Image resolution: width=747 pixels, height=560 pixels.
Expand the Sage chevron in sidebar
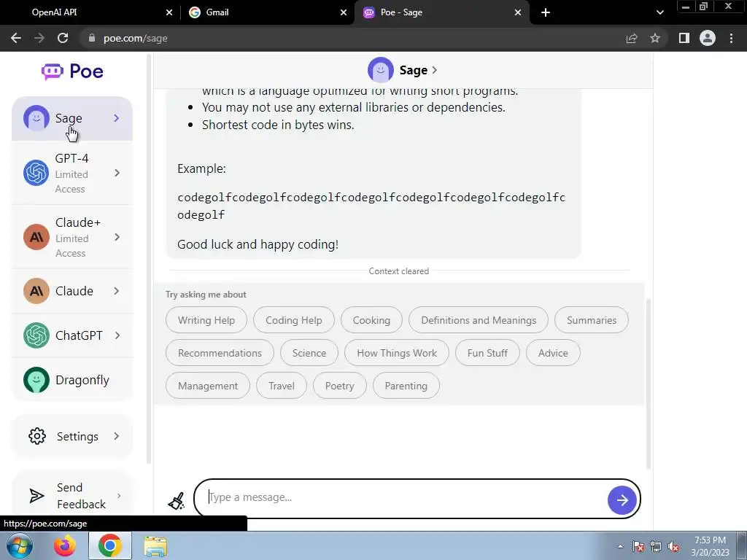(x=117, y=118)
